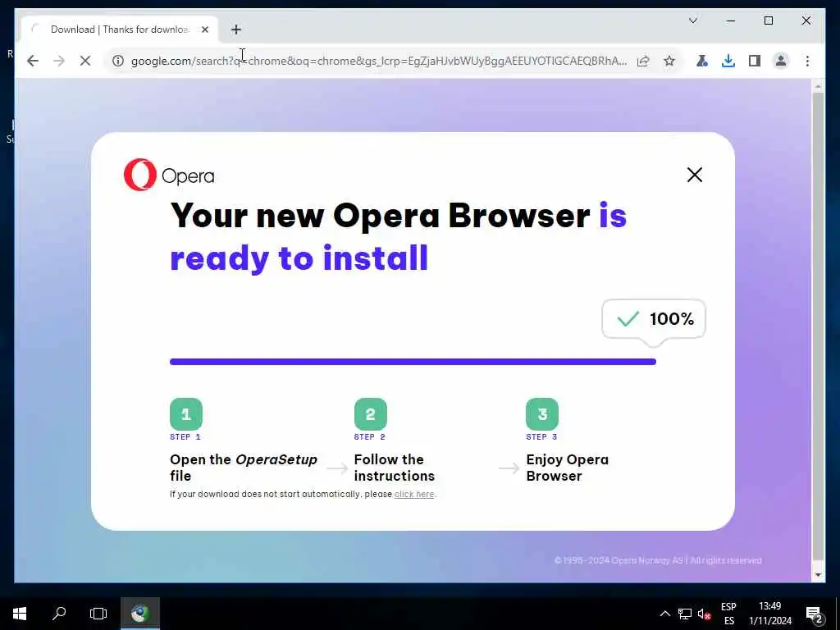Image resolution: width=840 pixels, height=630 pixels.
Task: Click the address bar URL
Action: [378, 61]
